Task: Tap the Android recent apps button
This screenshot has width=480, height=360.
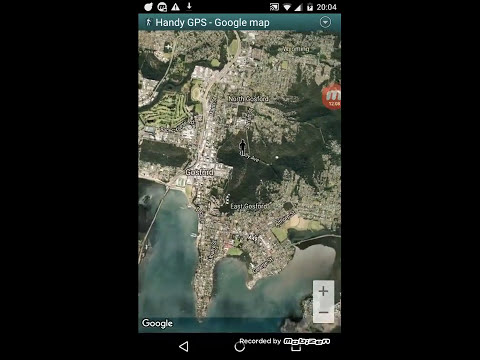Action: coord(296,347)
